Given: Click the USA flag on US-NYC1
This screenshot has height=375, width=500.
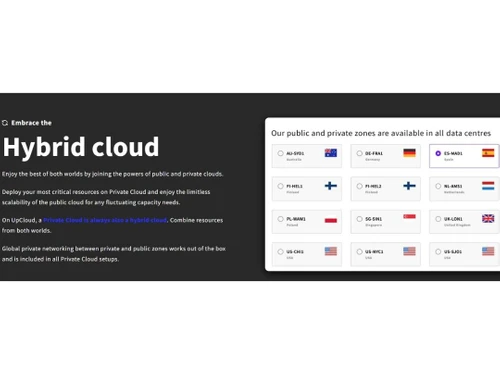Looking at the screenshot, I should [409, 251].
